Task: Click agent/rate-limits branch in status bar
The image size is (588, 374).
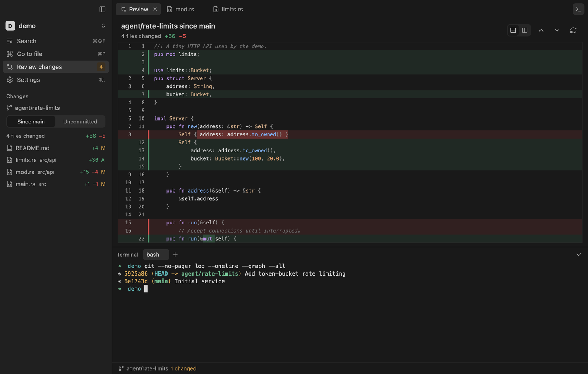Action: [x=147, y=368]
